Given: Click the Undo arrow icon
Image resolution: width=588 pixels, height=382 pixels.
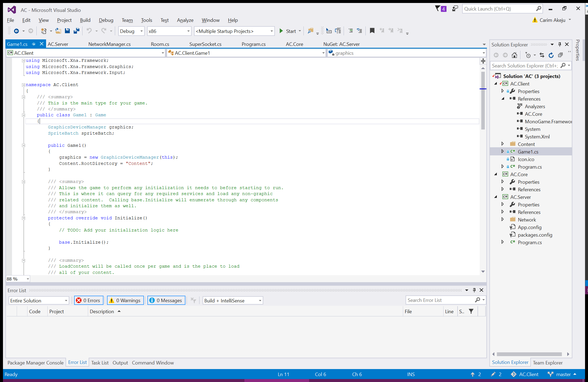Looking at the screenshot, I should 89,31.
